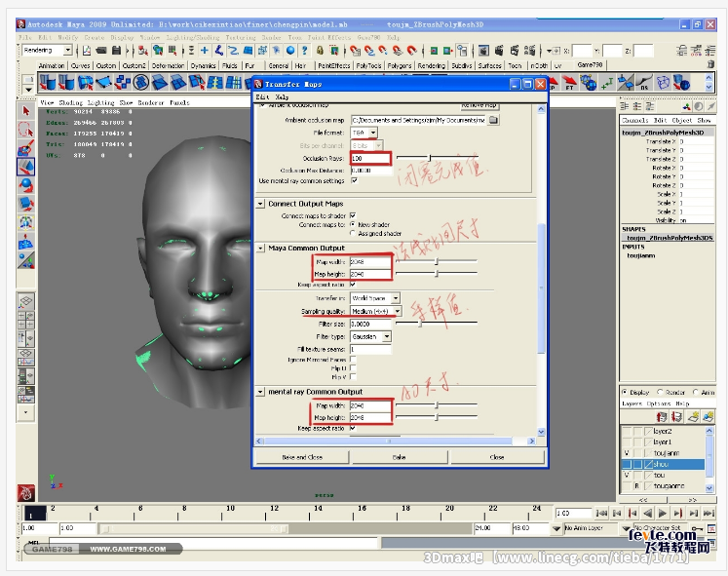
Task: Enable Ignore Mirrored Faces checkbox
Action: (353, 360)
